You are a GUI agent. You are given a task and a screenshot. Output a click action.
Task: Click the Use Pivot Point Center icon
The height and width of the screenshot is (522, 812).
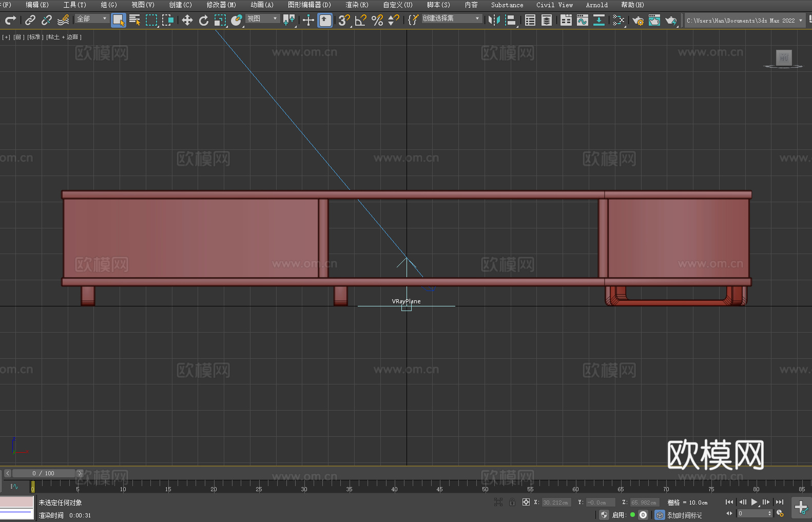[289, 20]
